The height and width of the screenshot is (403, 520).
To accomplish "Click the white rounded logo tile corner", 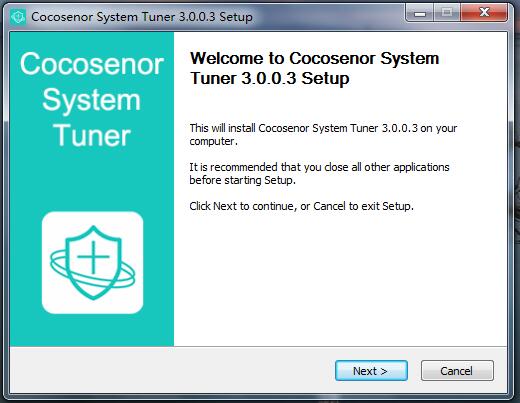I will (x=48, y=218).
